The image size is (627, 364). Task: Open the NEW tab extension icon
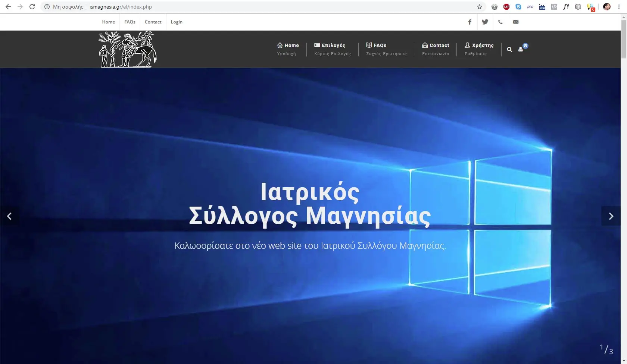(542, 7)
